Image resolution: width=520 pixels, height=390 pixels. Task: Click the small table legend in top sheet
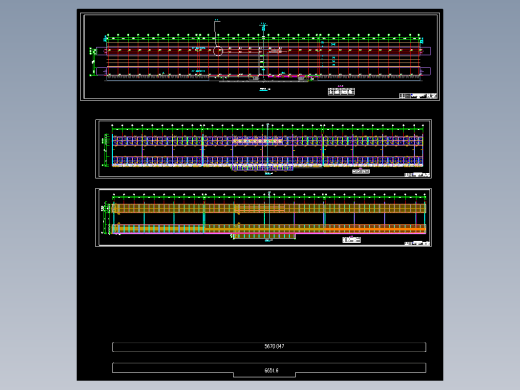[x=341, y=91]
